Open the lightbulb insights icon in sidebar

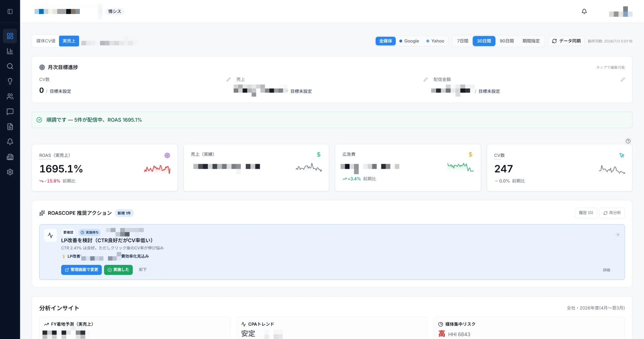coord(10,81)
